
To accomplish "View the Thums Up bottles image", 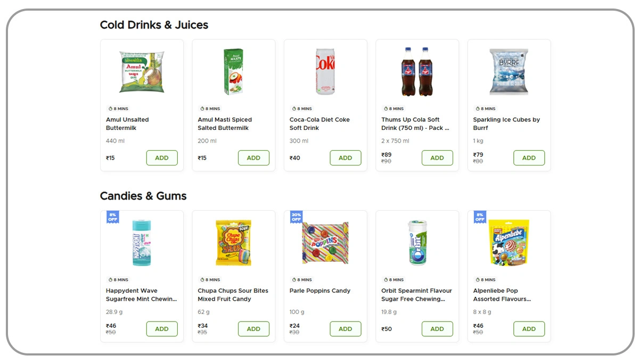I will pos(417,72).
